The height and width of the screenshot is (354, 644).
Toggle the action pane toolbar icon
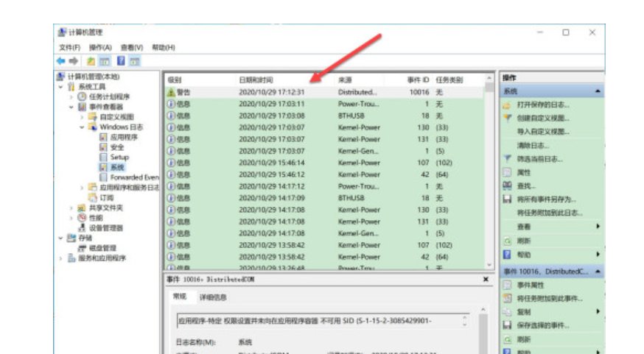point(135,61)
